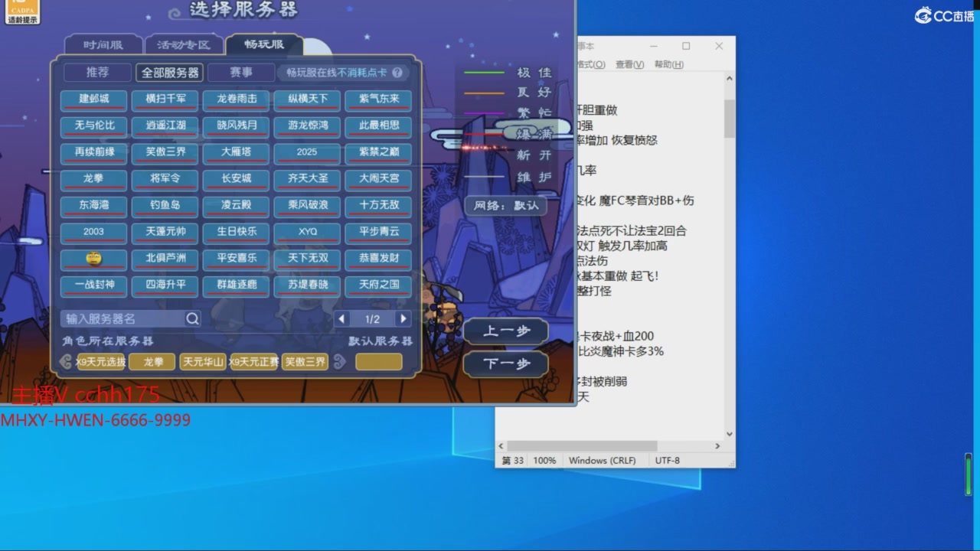Choose the 建邺城 server

tap(94, 99)
